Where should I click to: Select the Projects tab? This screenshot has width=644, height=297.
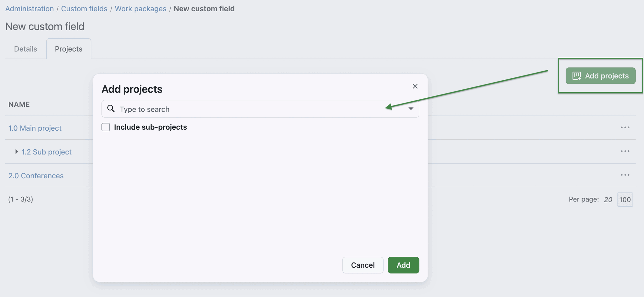click(68, 49)
